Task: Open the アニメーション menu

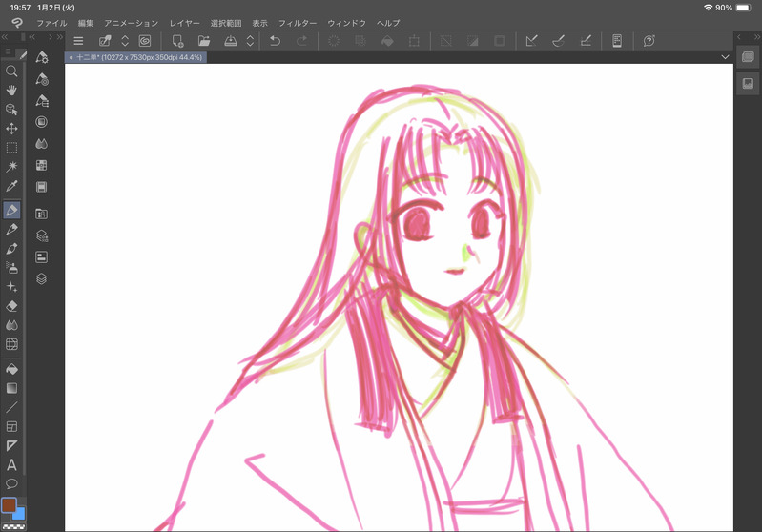Action: [132, 23]
